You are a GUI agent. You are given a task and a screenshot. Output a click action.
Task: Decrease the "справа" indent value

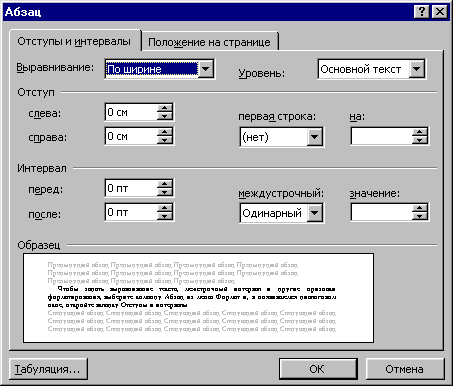pyautogui.click(x=165, y=140)
